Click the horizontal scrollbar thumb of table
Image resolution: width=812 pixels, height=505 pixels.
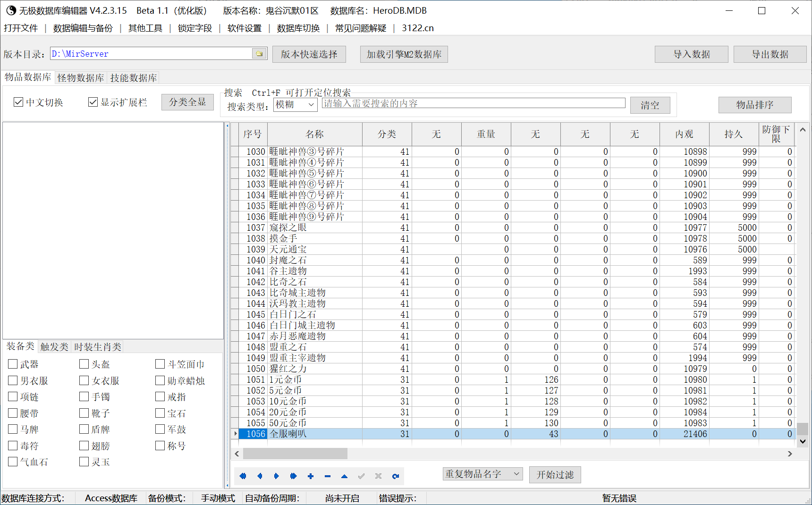point(295,454)
